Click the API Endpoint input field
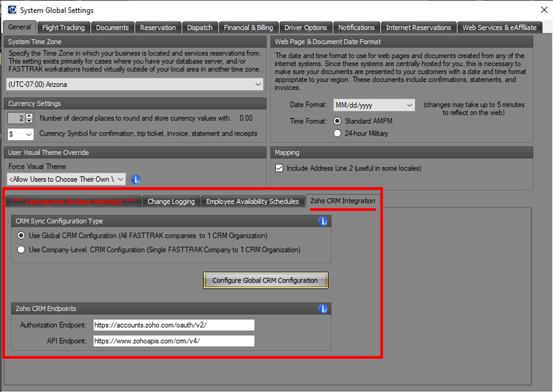Screen dimensions: 553x392 pyautogui.click(x=174, y=341)
